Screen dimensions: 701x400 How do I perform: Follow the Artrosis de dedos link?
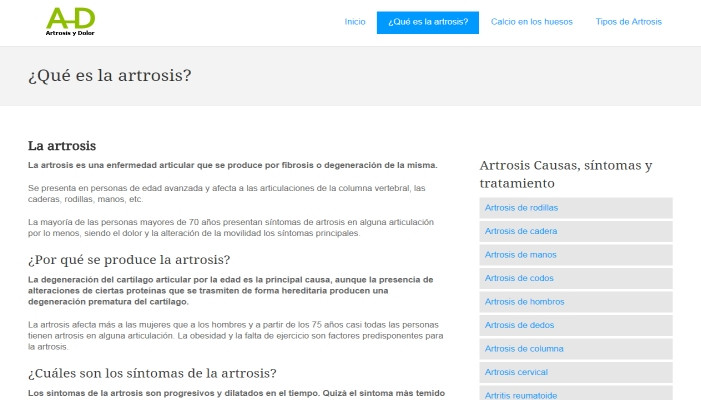(x=518, y=325)
